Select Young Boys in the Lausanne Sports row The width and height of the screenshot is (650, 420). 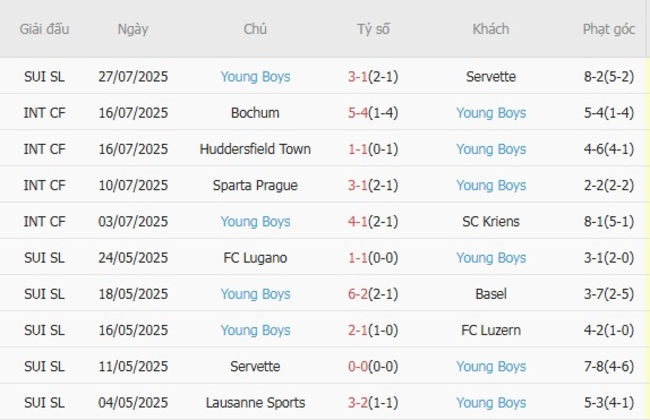click(491, 403)
